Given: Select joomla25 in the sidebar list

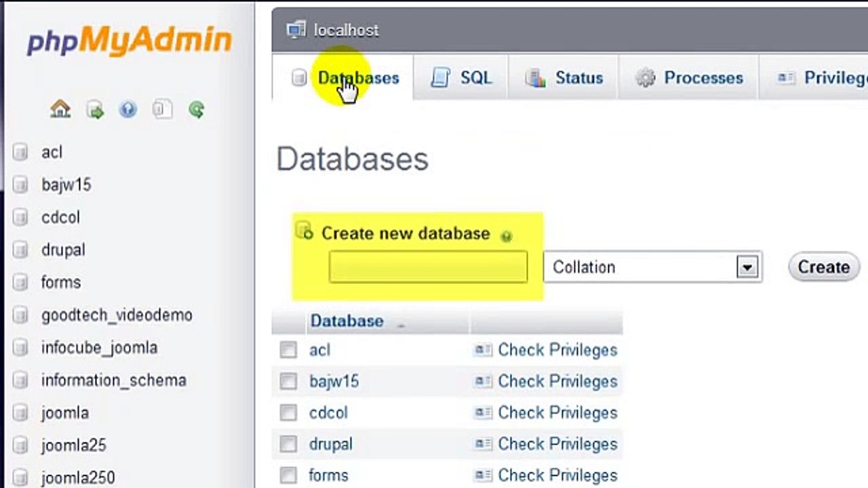Looking at the screenshot, I should [74, 445].
